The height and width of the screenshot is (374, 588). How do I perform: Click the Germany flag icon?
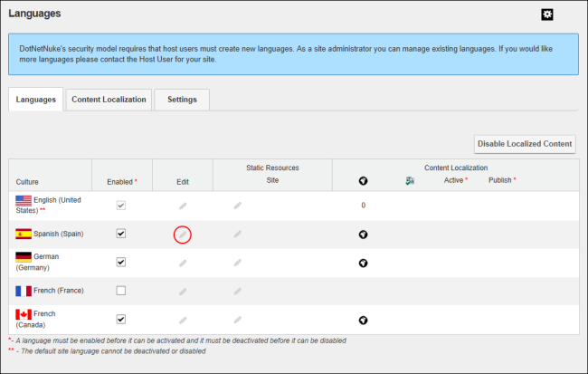(24, 257)
